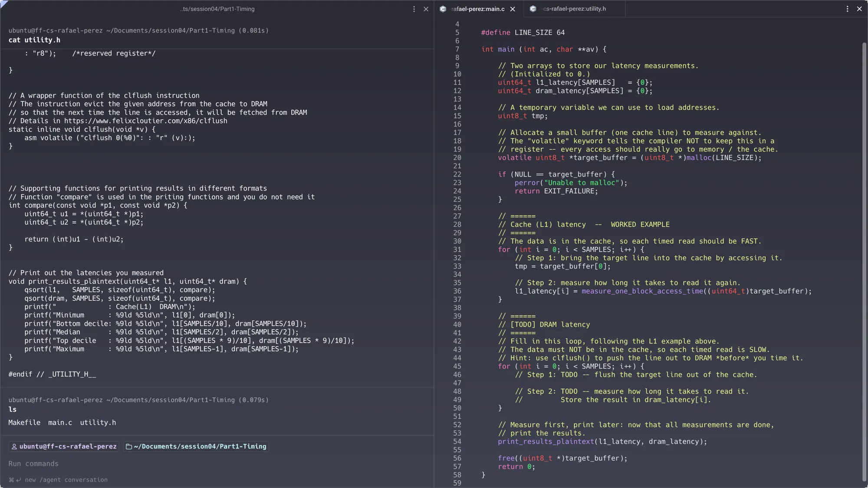The height and width of the screenshot is (488, 868).
Task: Click the ~/Documents/session04/Part1-Timing directory chip
Action: 196,446
